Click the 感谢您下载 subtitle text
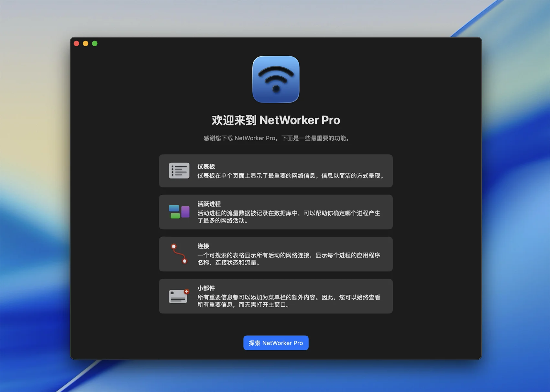Image resolution: width=550 pixels, height=392 pixels. [x=276, y=138]
